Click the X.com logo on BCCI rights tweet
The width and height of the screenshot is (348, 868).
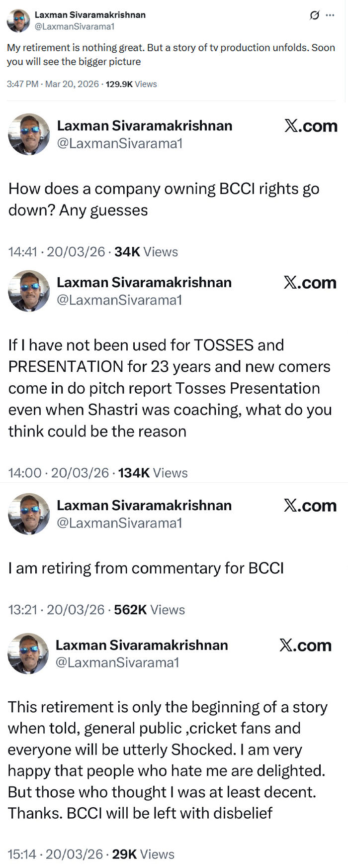coord(311,126)
